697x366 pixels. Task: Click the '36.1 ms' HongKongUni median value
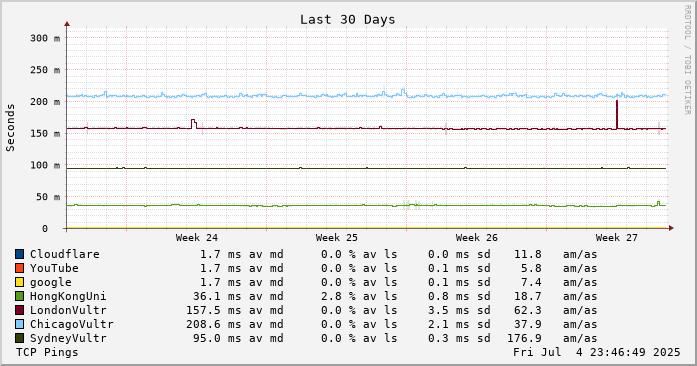[217, 297]
